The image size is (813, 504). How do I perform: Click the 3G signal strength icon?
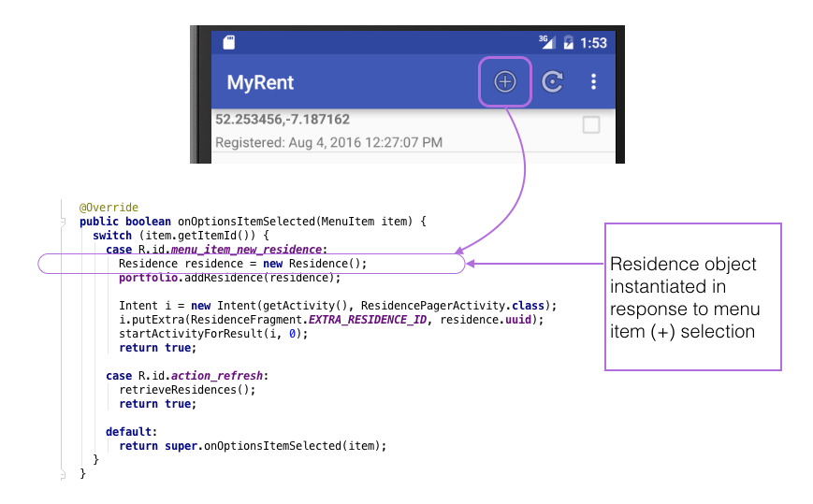546,42
